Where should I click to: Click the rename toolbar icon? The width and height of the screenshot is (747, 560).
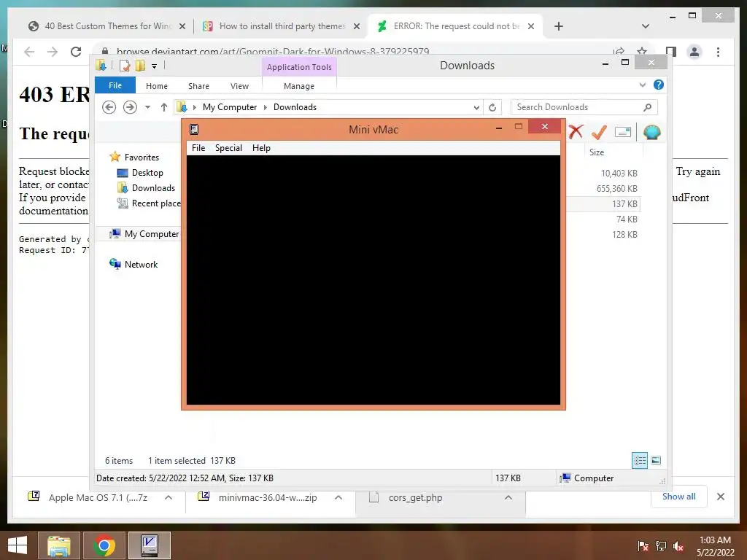click(623, 133)
